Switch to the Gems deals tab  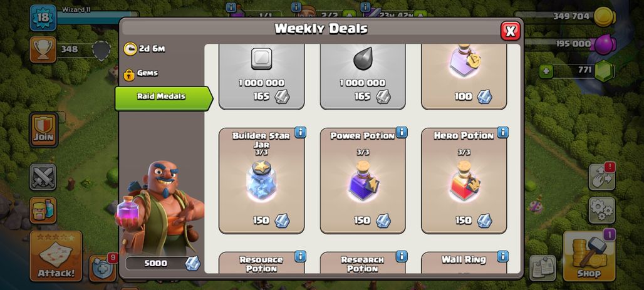pyautogui.click(x=147, y=73)
